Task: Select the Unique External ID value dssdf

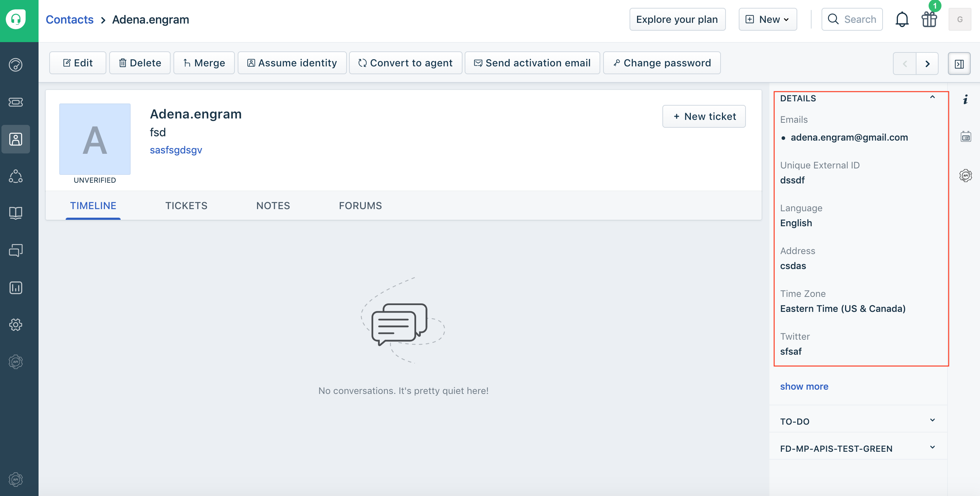Action: point(792,180)
